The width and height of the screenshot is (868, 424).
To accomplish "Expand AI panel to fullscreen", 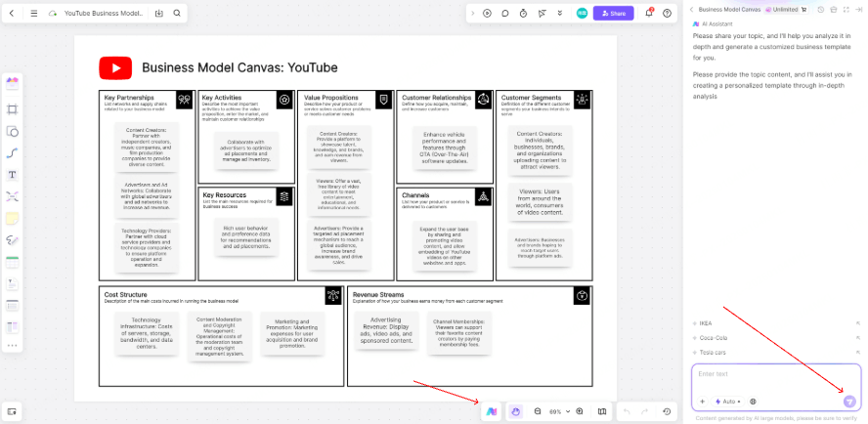I will (x=846, y=10).
